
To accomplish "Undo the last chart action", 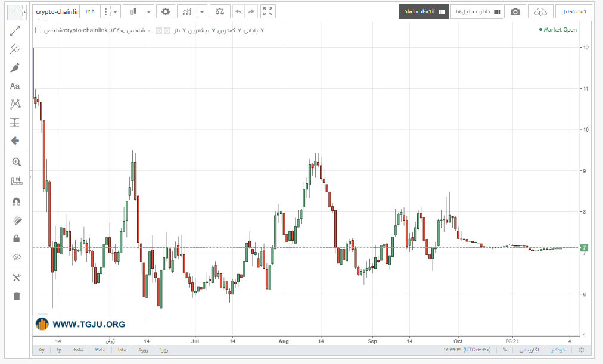I will tap(238, 11).
